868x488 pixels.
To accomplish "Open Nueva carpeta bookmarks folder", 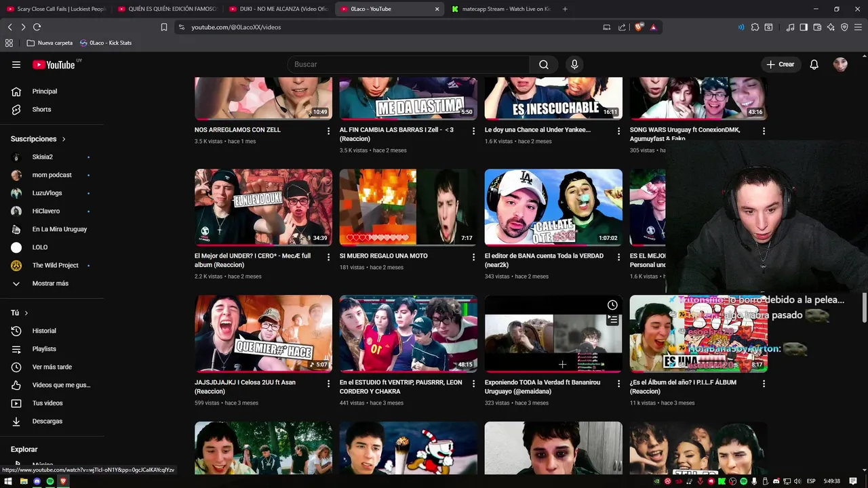I will (x=50, y=43).
